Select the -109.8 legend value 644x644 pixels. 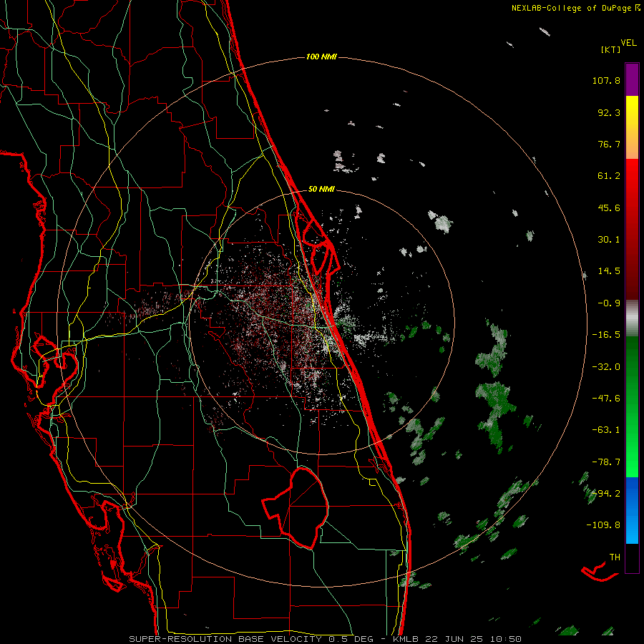pos(603,525)
